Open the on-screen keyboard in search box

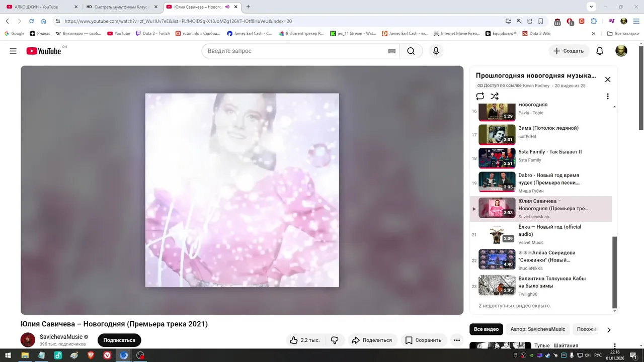click(392, 51)
